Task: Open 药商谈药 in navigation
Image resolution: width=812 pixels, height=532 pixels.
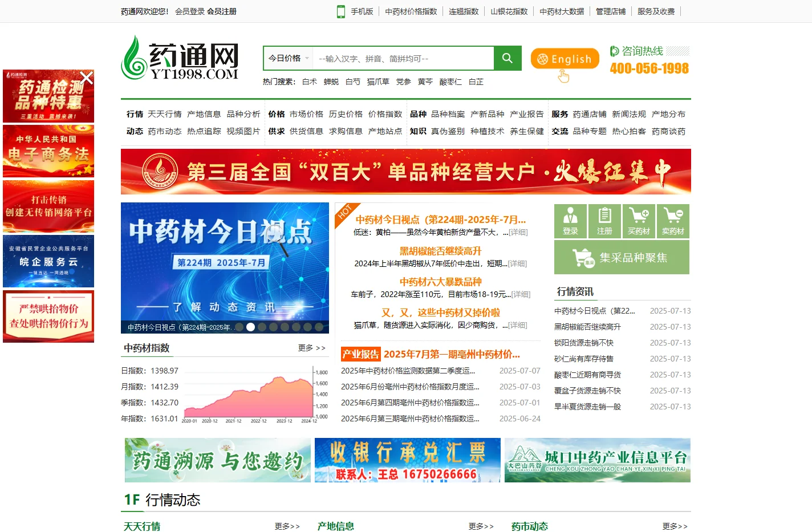Action: point(668,131)
